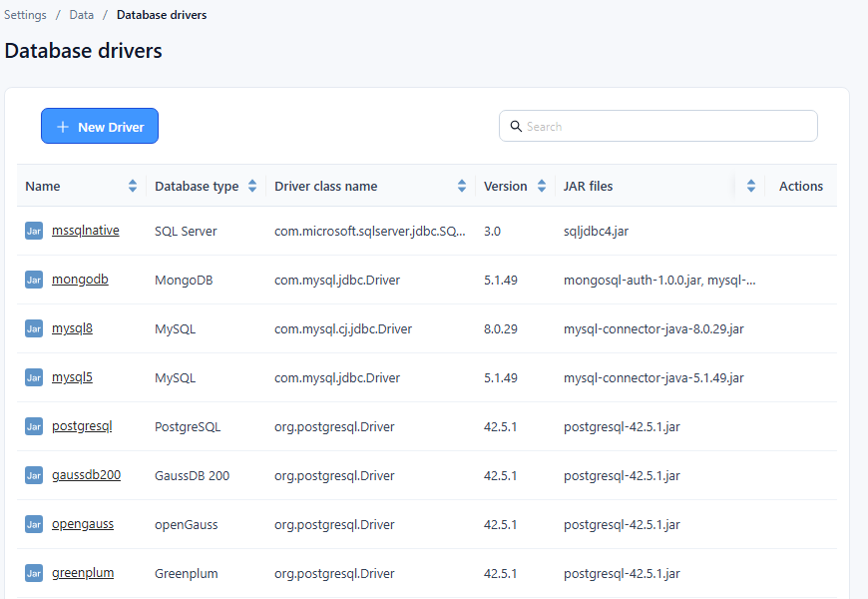Click version 8.0.29 in the mysql8 row

click(x=501, y=328)
